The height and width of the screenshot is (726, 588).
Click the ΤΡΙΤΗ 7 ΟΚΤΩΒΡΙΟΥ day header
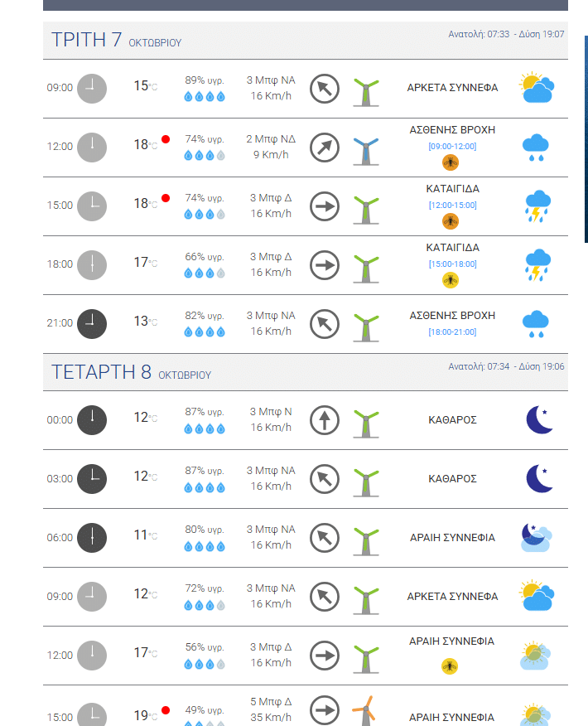point(117,40)
